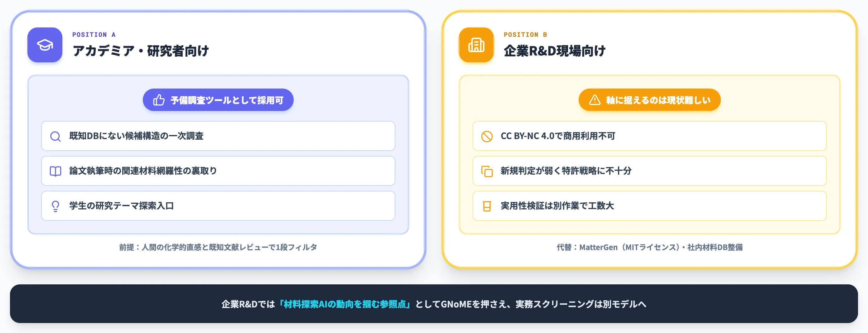Click the row 既知DBにない候補構造の一次調査
Image resolution: width=868 pixels, height=333 pixels.
[218, 136]
